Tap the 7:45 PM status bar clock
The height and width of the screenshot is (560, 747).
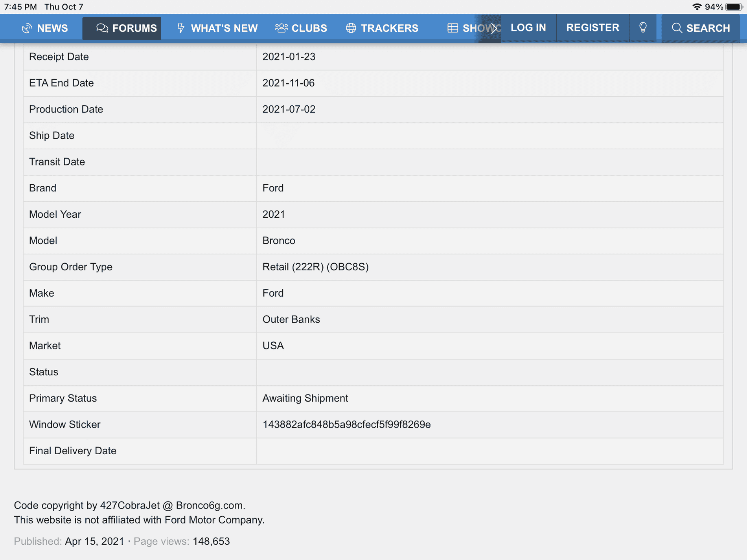point(20,7)
